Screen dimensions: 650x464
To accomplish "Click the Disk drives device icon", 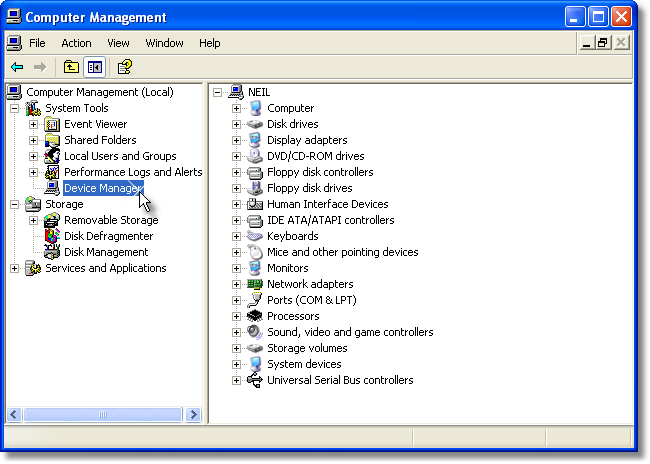I will point(255,124).
